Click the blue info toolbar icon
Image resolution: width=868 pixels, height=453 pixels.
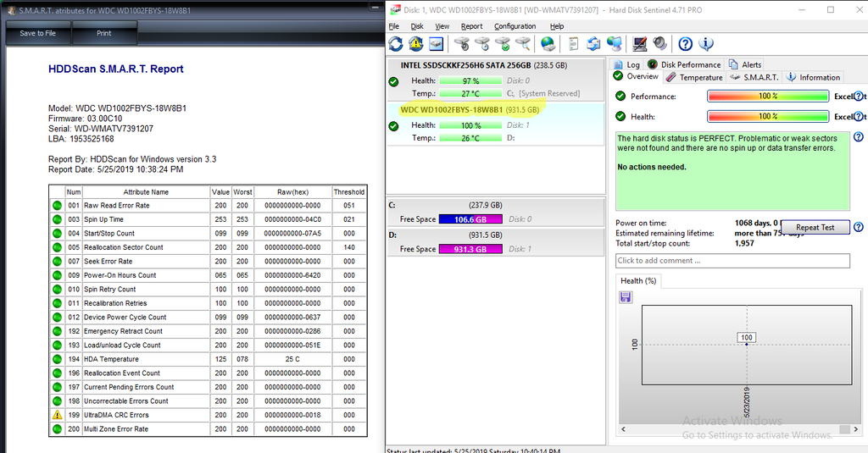[x=705, y=44]
